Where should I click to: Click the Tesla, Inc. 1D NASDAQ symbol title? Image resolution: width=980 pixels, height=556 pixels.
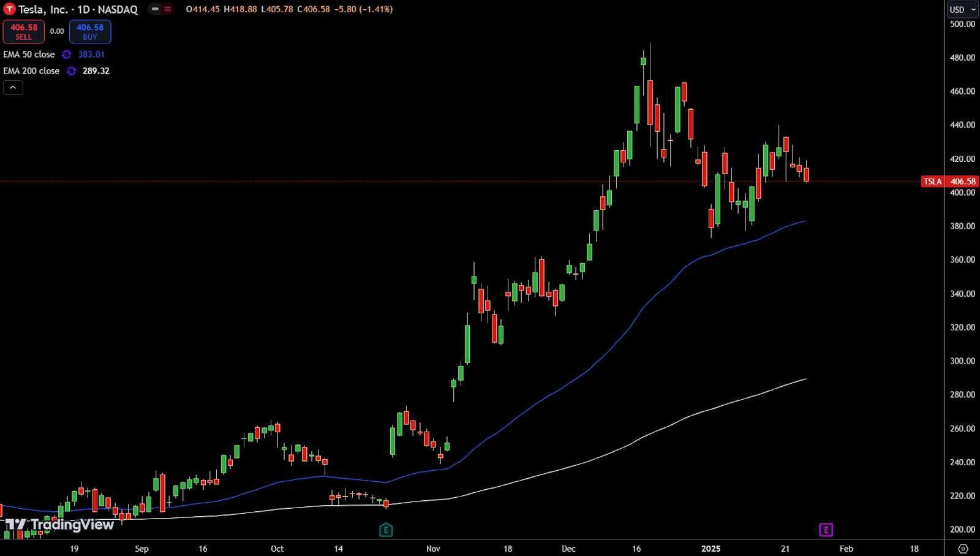78,9
